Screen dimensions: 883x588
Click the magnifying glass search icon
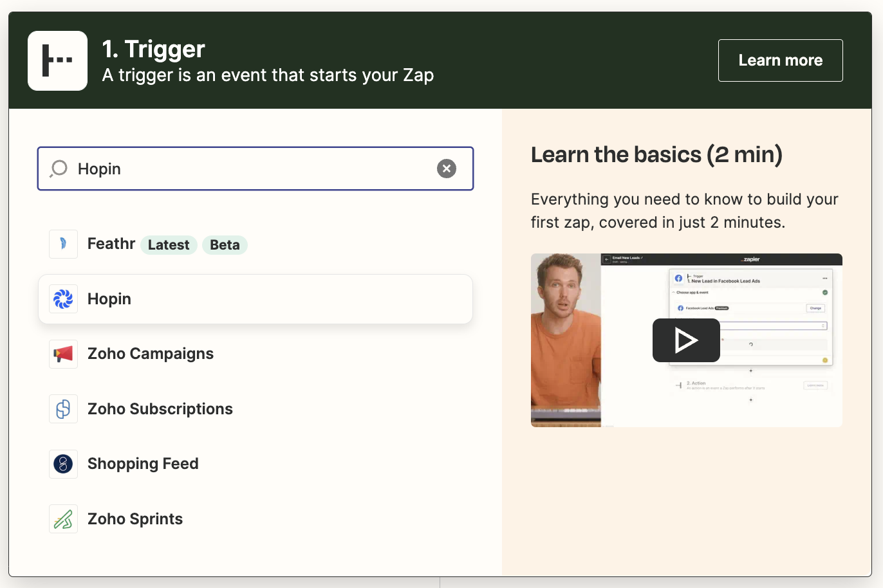[x=59, y=169]
